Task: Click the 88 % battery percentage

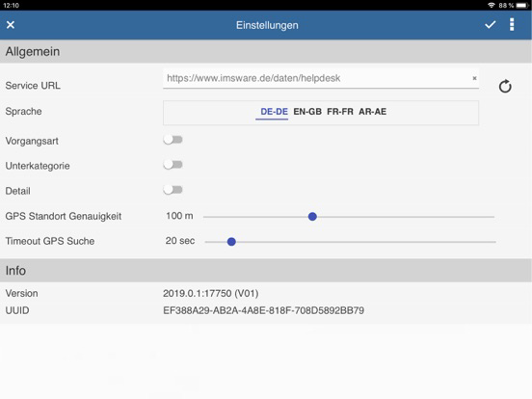Action: point(506,5)
